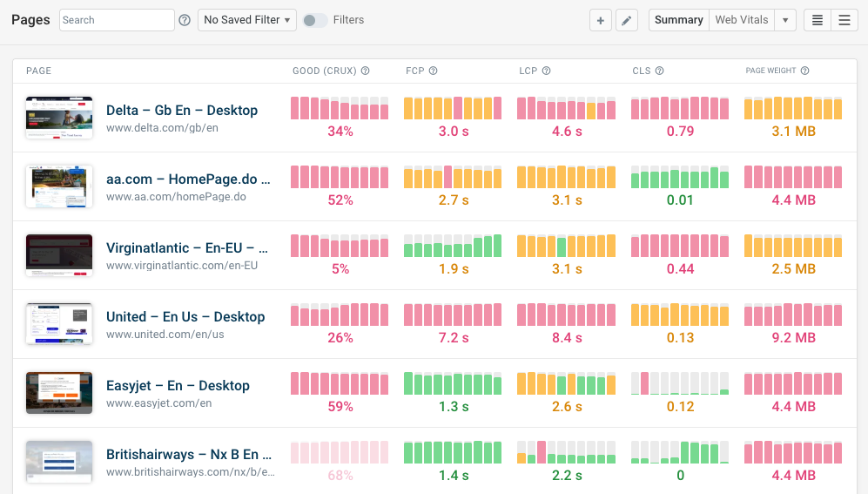Click Easyjet's 59% CrUX value
This screenshot has height=494, width=868.
click(x=340, y=407)
